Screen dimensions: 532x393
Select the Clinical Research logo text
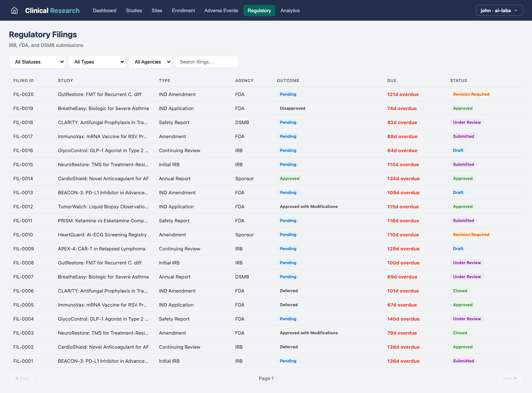tap(52, 10)
